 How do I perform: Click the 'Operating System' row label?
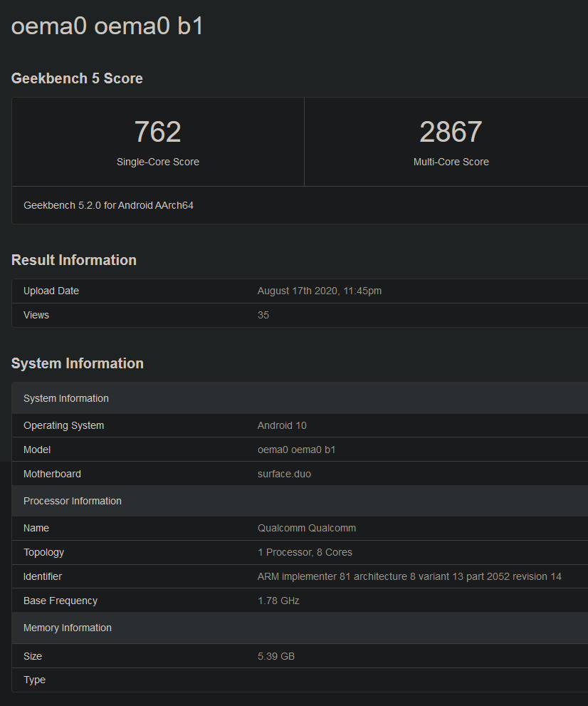click(x=64, y=425)
